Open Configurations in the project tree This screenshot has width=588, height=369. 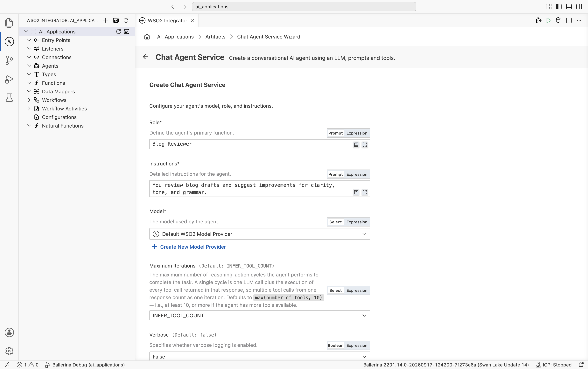point(59,117)
